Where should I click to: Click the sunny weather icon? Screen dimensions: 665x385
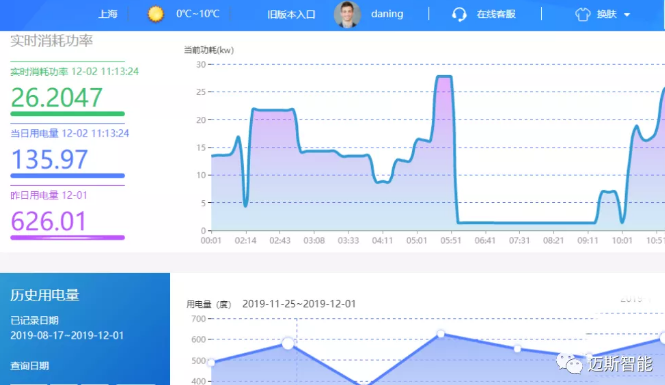point(156,14)
